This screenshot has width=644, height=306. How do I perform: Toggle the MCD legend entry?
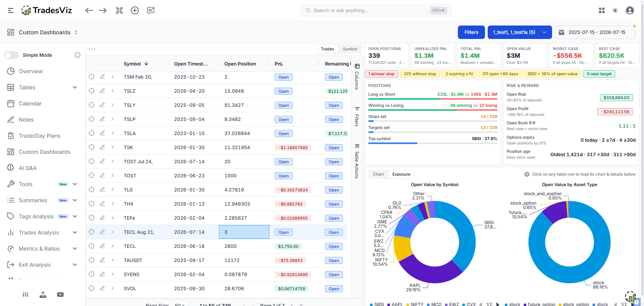coord(434,304)
